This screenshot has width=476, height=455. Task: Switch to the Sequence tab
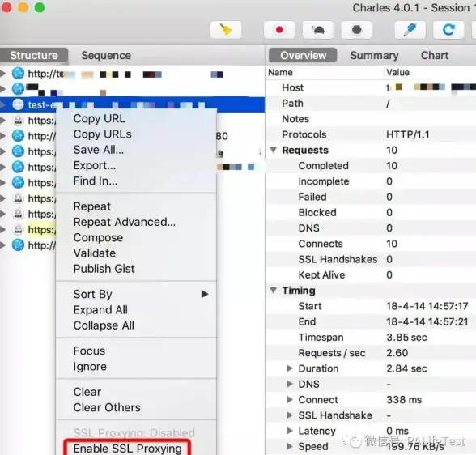[106, 55]
